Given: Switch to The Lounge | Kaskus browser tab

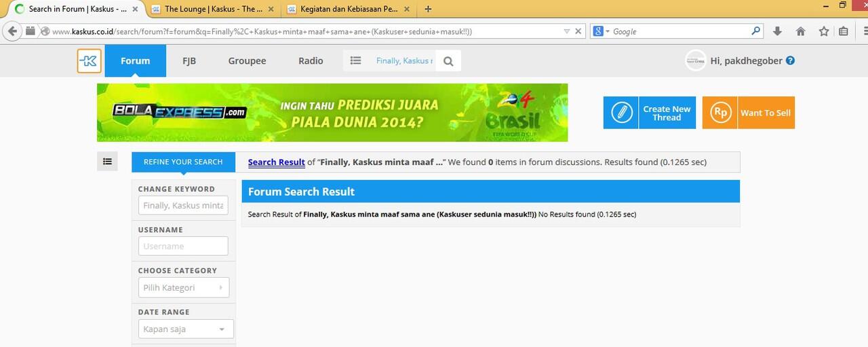Looking at the screenshot, I should click(x=214, y=9).
